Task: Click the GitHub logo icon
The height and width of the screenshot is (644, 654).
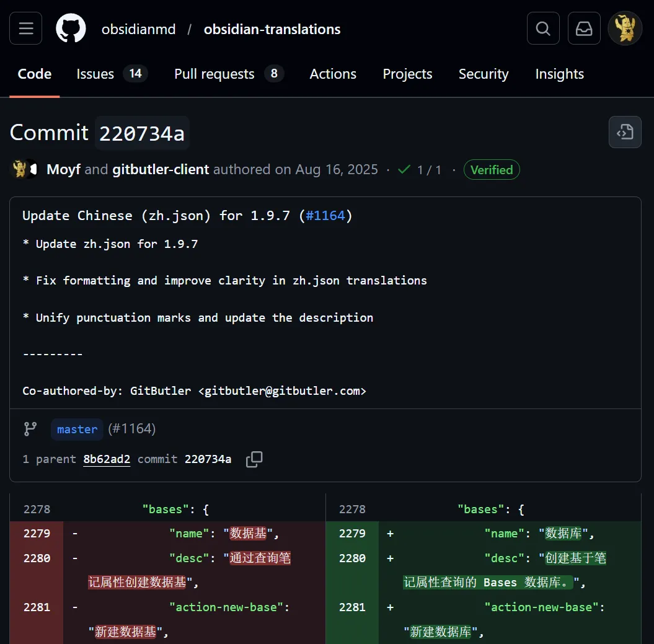Action: coord(71,29)
